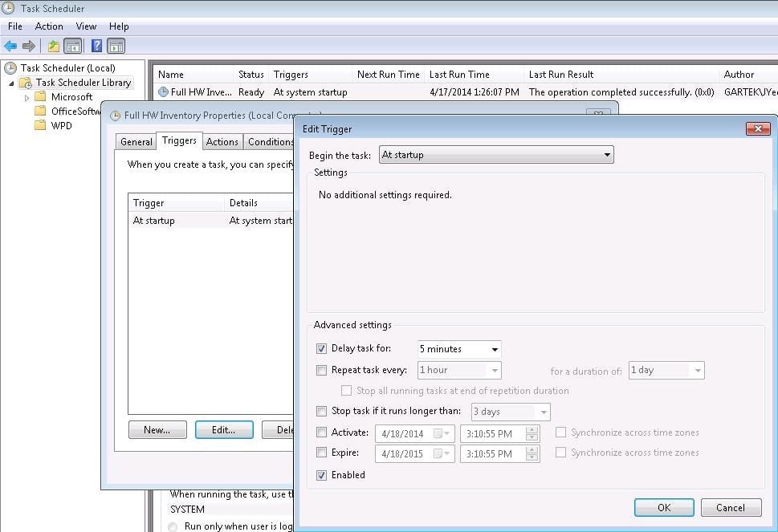The image size is (778, 532).
Task: Click the Properties dialog title clock icon
Action: (115, 116)
